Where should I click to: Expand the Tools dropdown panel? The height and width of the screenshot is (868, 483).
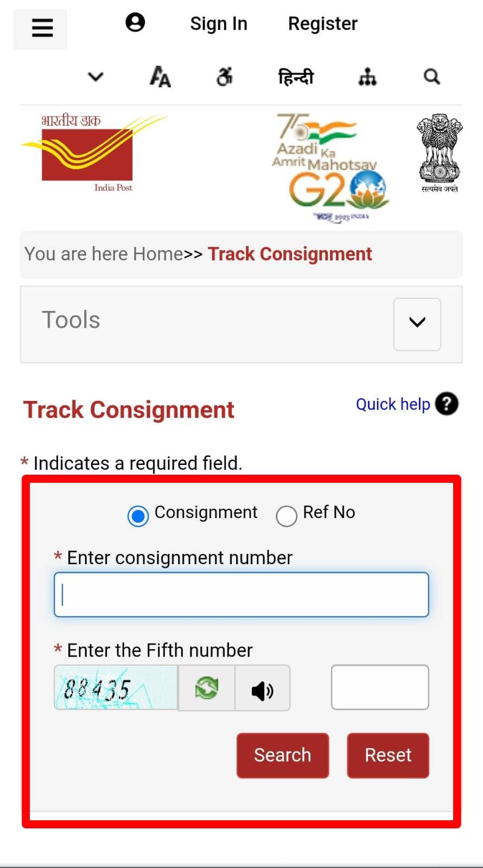(x=417, y=323)
